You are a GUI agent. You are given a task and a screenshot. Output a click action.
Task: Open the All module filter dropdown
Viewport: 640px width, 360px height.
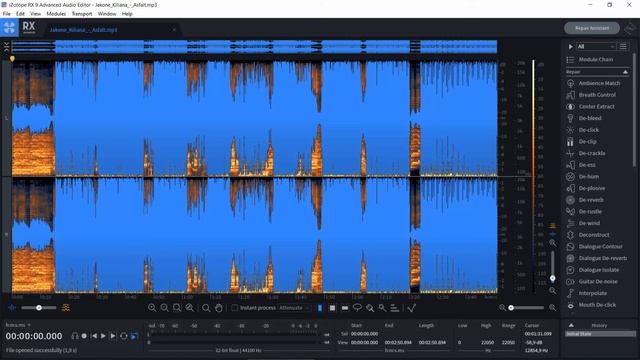tap(596, 47)
